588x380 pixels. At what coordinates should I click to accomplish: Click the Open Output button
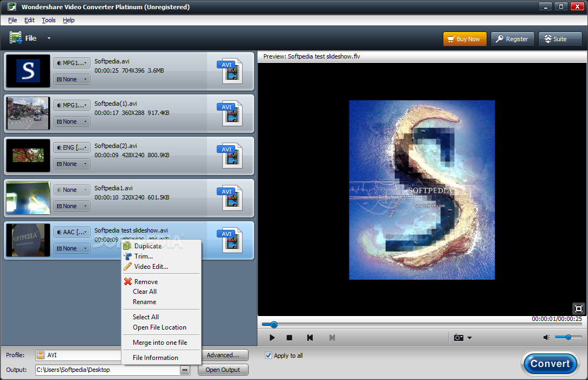tap(223, 370)
